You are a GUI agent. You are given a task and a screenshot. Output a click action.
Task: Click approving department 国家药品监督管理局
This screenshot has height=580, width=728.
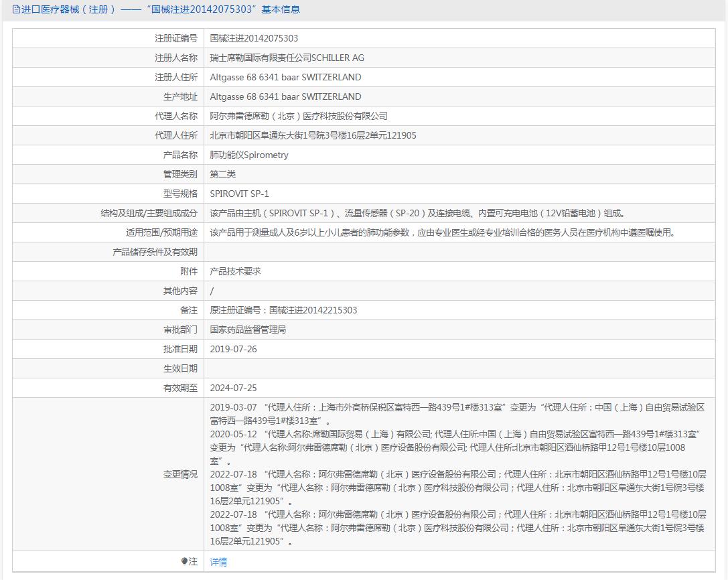coord(248,330)
